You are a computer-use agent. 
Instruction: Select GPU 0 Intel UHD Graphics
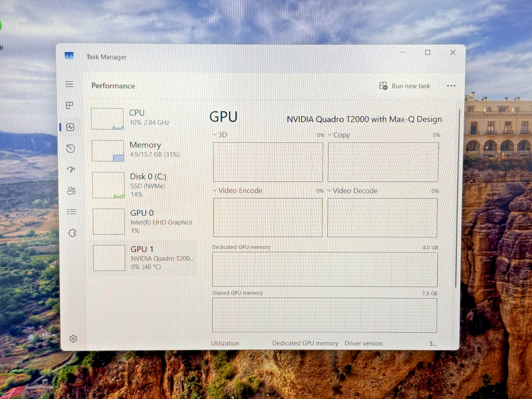pyautogui.click(x=143, y=221)
